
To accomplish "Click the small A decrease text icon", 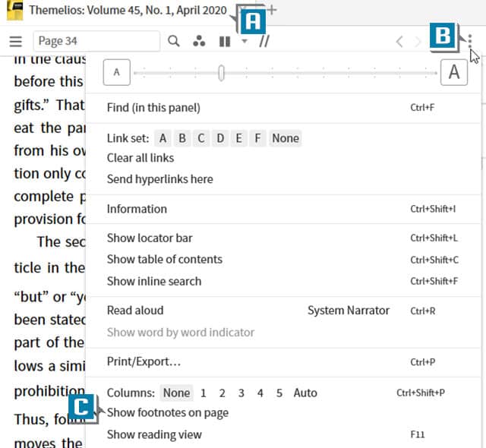I will (x=116, y=72).
